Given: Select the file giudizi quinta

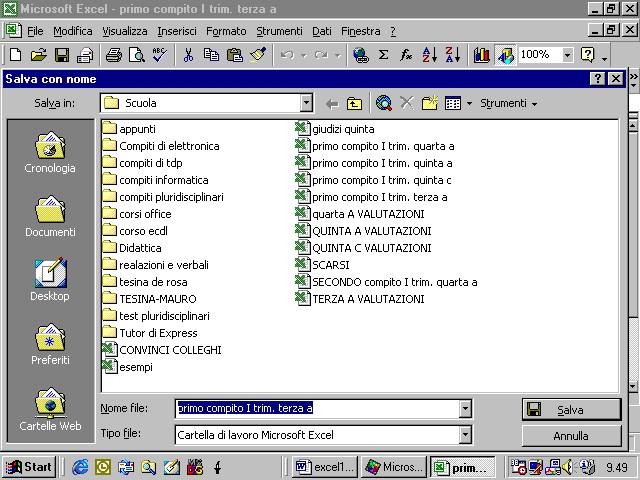Looking at the screenshot, I should coord(335,129).
